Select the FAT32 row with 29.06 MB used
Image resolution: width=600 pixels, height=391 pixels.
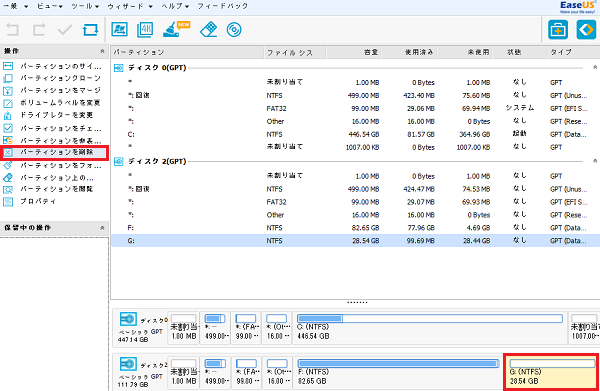(x=356, y=108)
